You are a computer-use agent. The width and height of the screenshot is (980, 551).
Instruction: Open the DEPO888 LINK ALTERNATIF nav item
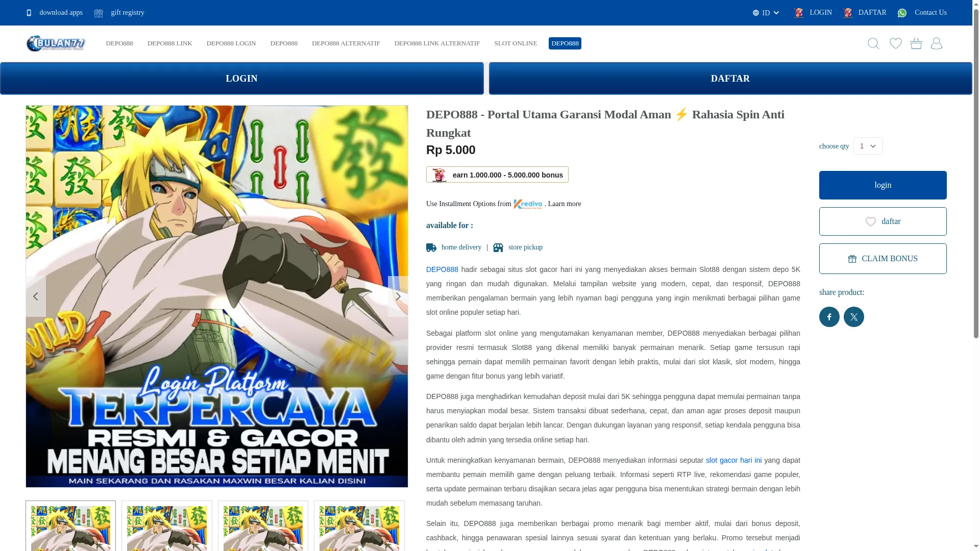437,43
